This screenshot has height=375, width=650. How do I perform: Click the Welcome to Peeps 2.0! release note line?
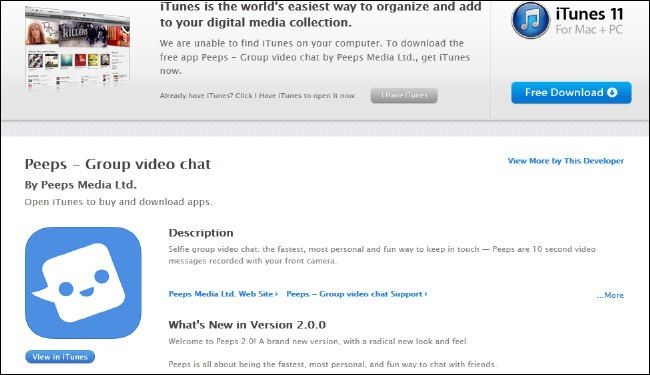(x=318, y=341)
